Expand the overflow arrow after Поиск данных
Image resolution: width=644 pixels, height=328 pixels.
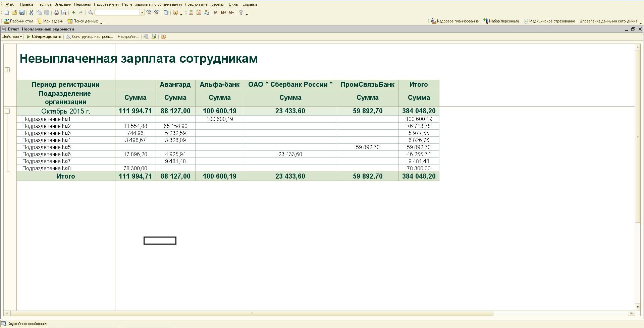[101, 22]
